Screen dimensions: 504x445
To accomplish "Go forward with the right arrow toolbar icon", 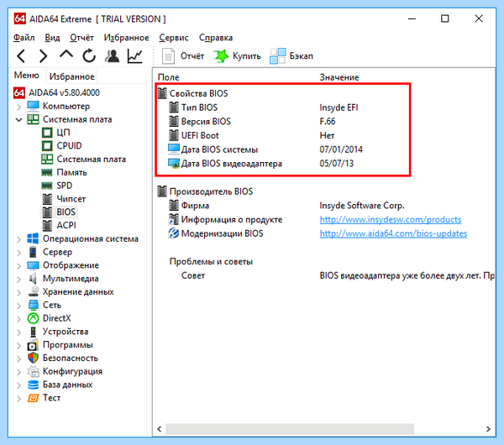I will (x=43, y=56).
